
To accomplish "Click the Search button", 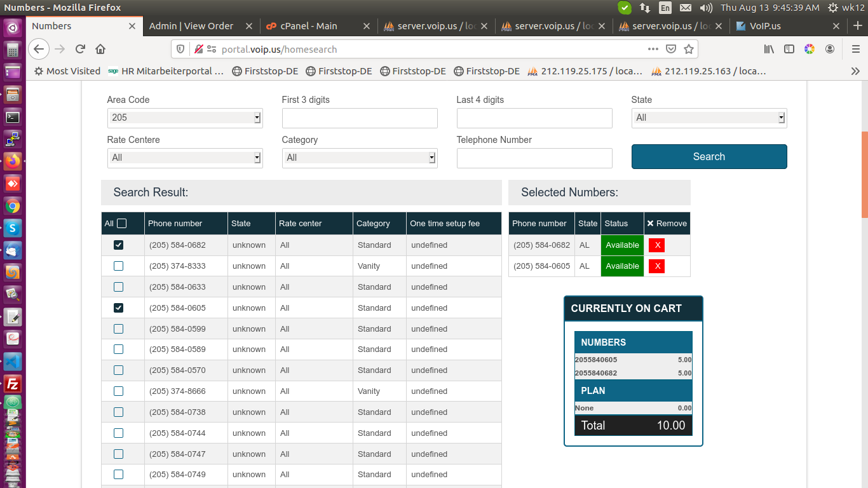I will [709, 157].
